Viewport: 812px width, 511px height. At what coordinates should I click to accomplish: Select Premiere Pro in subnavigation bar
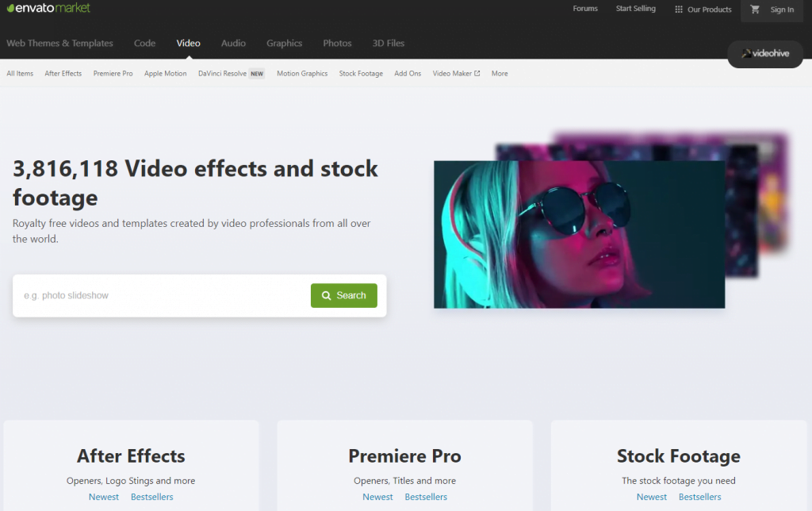(x=113, y=74)
